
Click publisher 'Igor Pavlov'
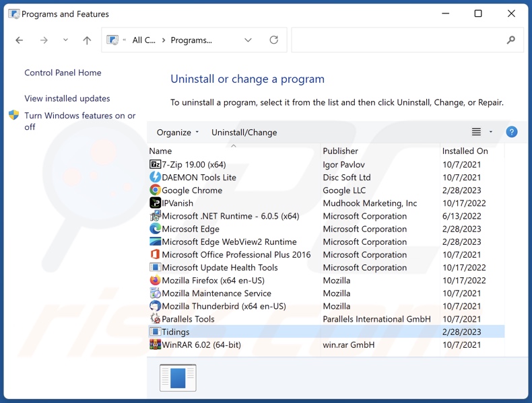(343, 164)
